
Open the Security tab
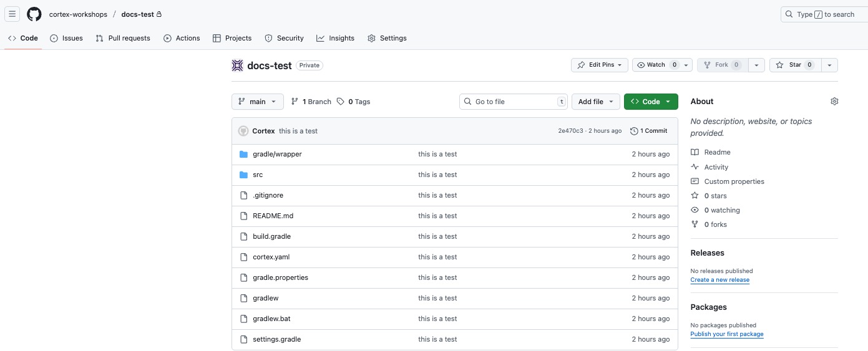(x=284, y=38)
